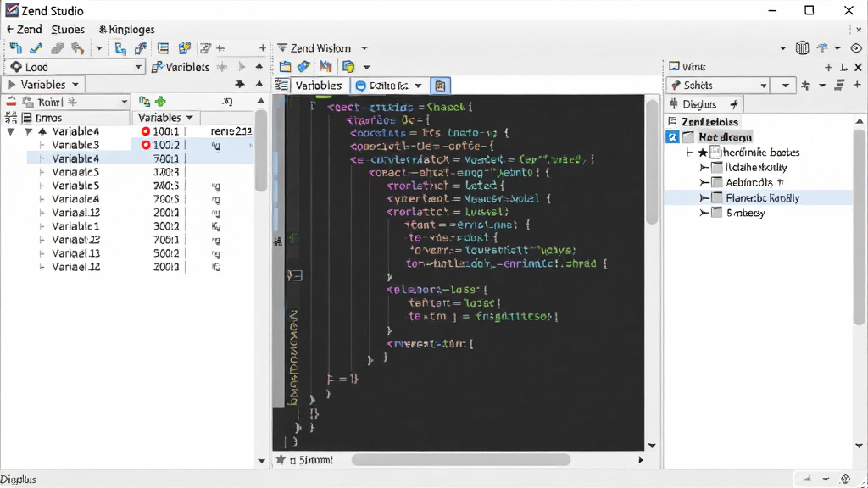Toggle the Aebinrolts checkbox
Screen dimensions: 868x488
717,183
